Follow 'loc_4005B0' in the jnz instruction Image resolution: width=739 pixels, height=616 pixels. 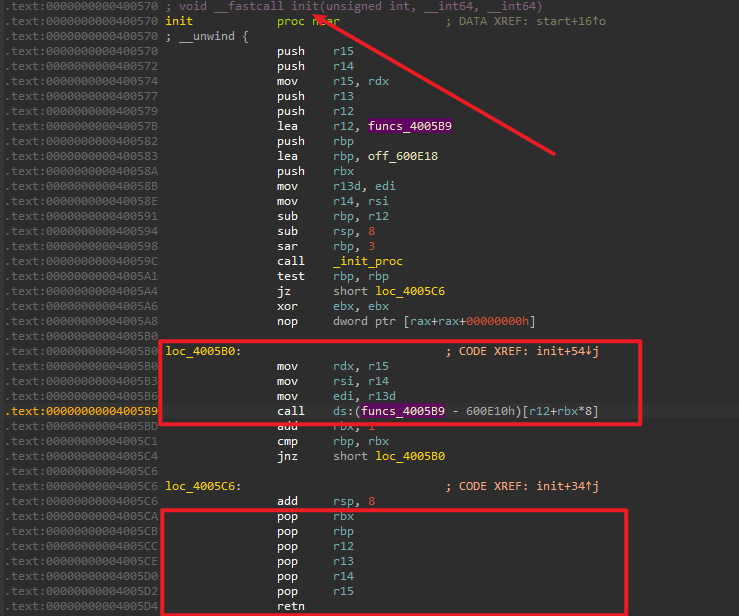(410, 456)
